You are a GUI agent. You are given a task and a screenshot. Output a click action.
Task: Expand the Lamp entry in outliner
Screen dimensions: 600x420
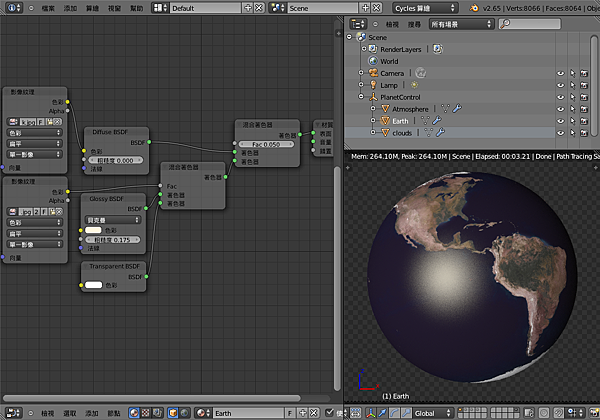[x=361, y=85]
